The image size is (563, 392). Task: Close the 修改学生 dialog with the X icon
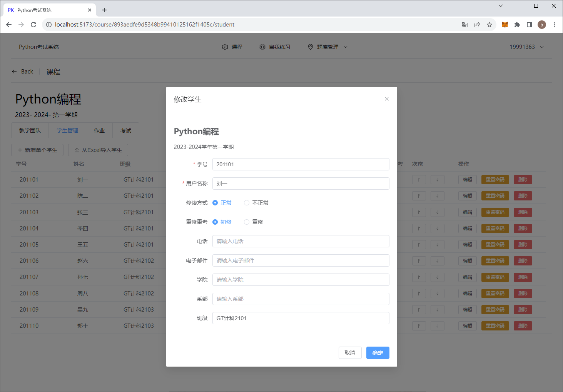coord(386,99)
